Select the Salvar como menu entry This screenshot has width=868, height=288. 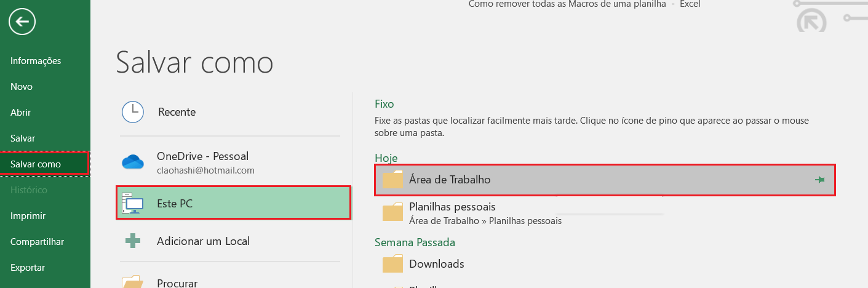(x=36, y=164)
